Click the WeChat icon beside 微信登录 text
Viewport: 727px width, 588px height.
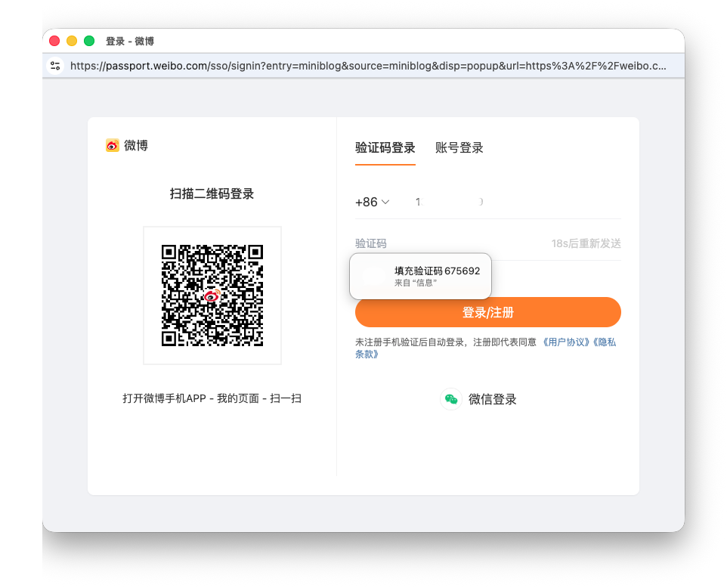click(x=451, y=399)
